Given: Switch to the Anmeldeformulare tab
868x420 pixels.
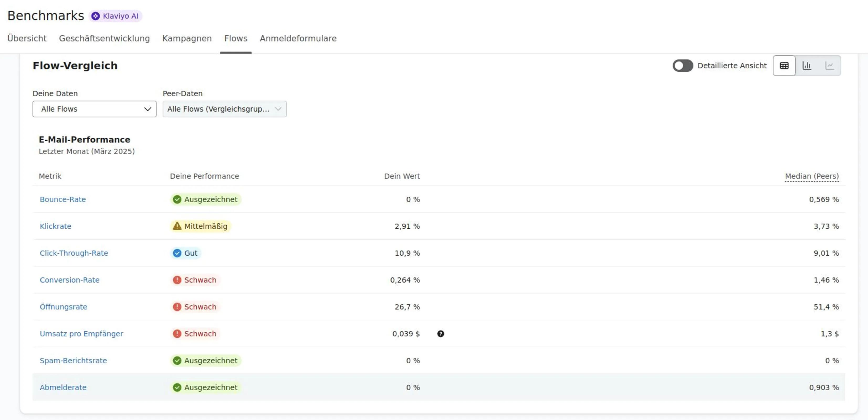Looking at the screenshot, I should pos(298,38).
